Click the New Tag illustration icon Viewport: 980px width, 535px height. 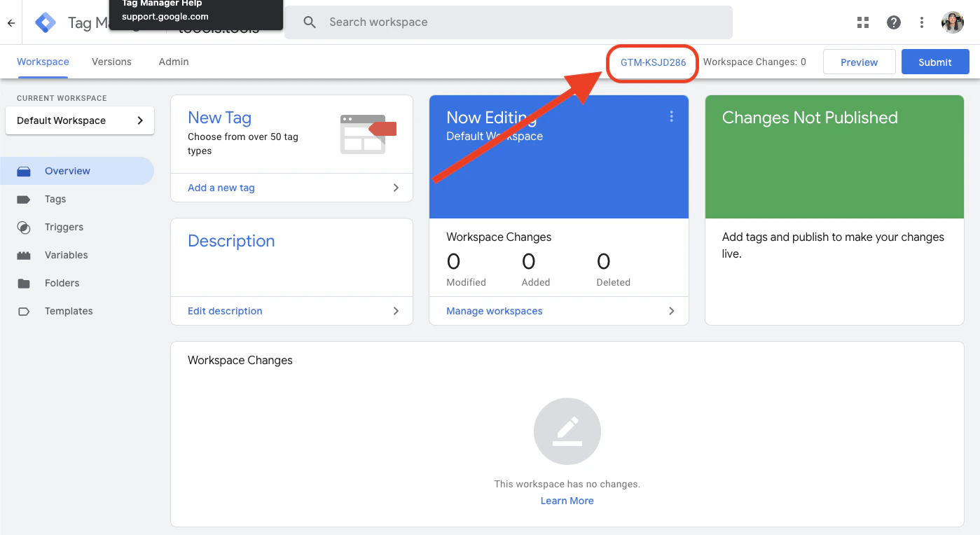click(368, 134)
